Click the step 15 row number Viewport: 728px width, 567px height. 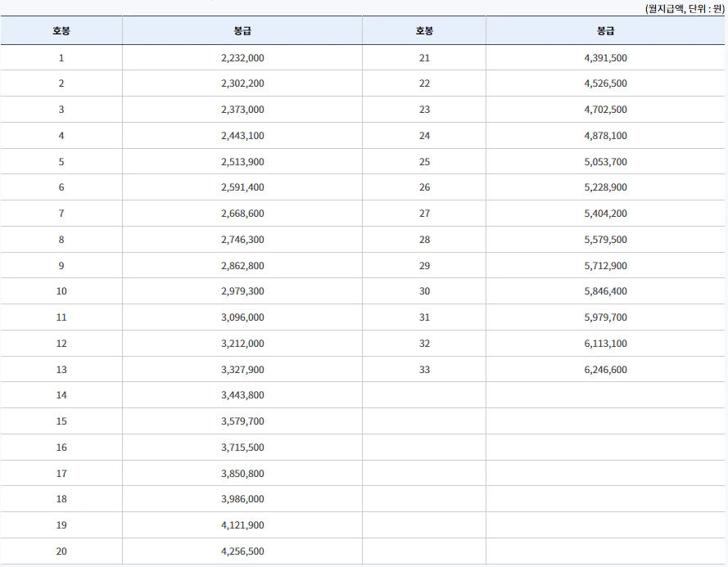[x=61, y=421]
